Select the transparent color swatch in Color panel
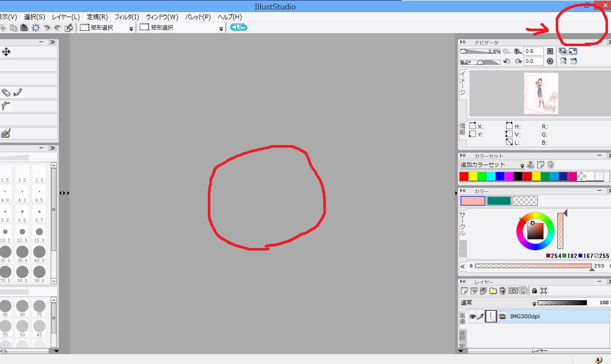The height and width of the screenshot is (364, 611). pos(525,201)
